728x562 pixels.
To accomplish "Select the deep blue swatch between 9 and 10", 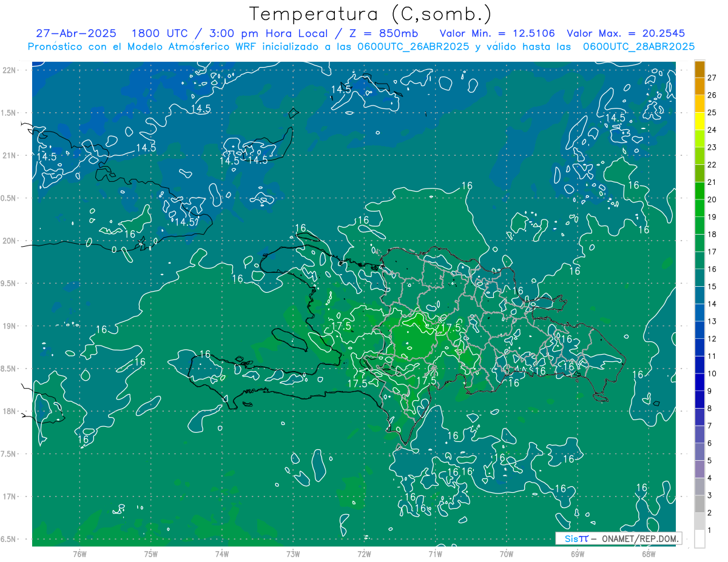I will click(x=699, y=383).
